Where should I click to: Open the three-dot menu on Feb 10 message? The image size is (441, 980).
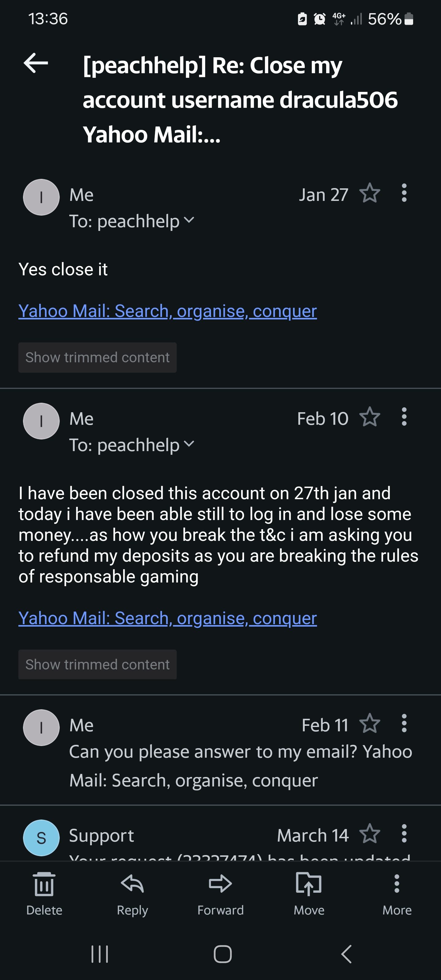tap(404, 417)
